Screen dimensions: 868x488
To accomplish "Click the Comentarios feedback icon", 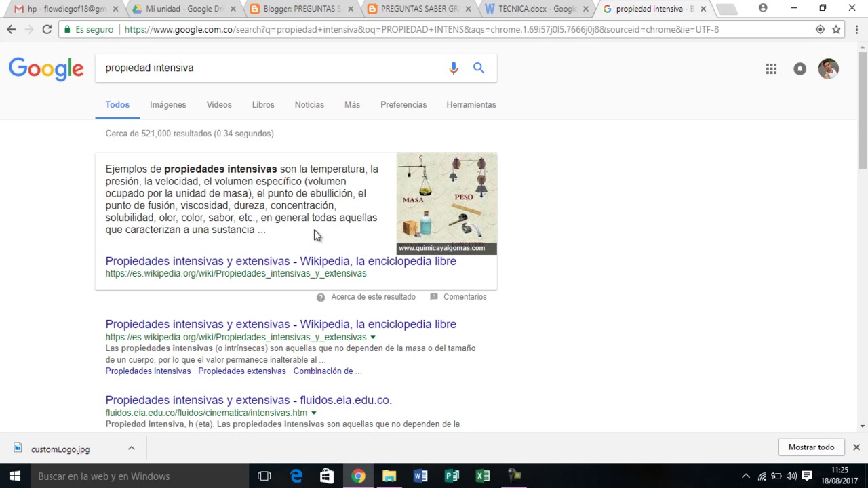I will coord(433,297).
